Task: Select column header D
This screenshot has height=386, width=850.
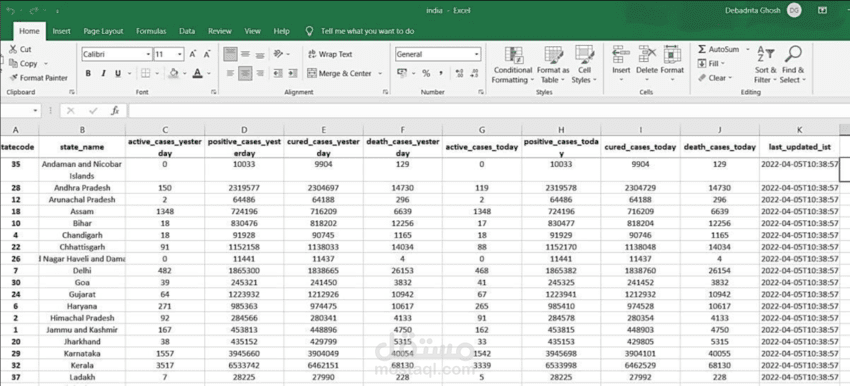Action: [244, 130]
